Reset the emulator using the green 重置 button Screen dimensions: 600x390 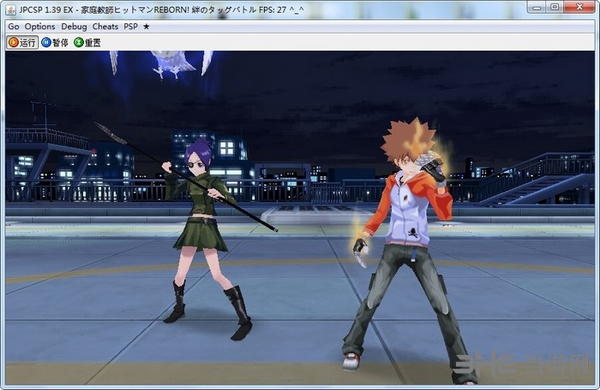[88, 42]
